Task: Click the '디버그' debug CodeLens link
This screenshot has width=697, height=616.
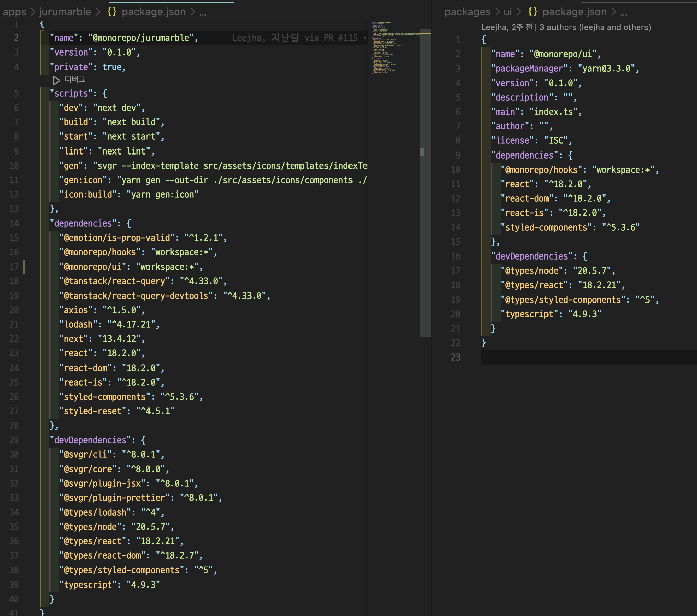Action: (75, 80)
